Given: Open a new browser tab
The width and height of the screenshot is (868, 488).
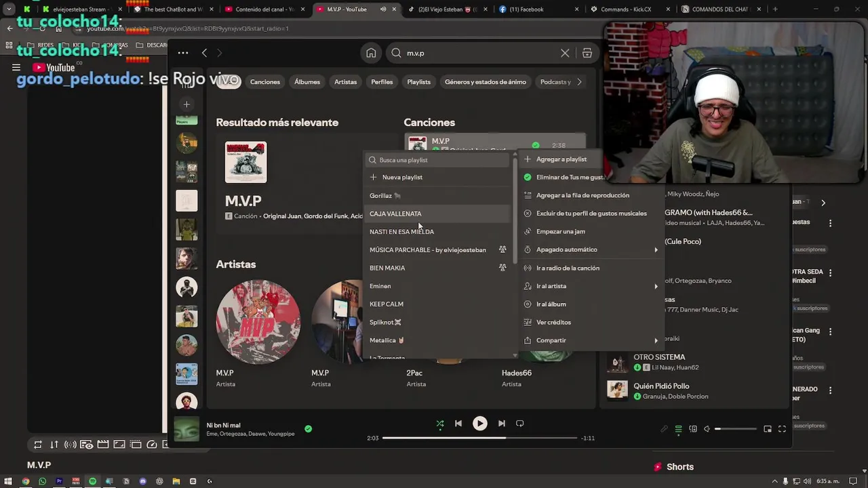Looking at the screenshot, I should point(775,9).
